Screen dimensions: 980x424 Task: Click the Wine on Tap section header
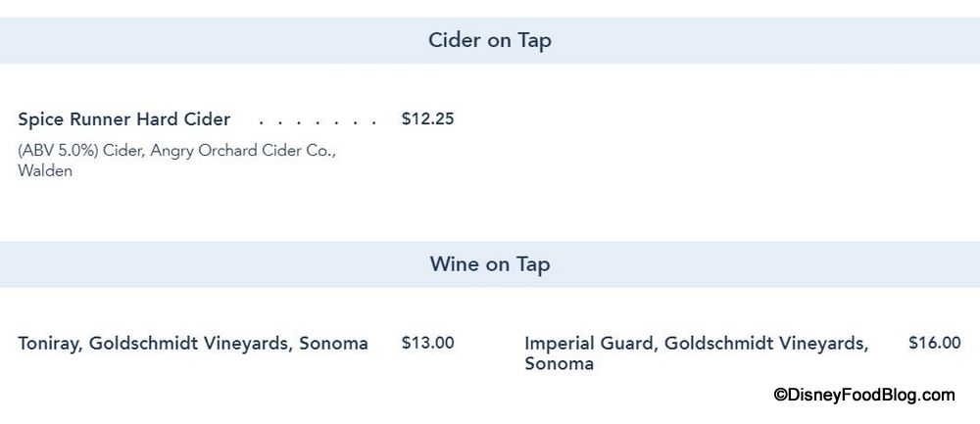point(489,264)
